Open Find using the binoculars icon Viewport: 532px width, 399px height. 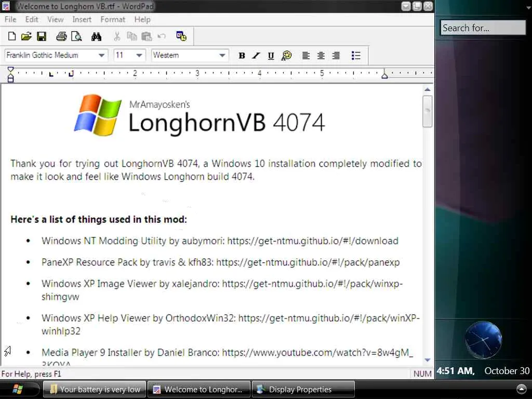click(x=96, y=36)
